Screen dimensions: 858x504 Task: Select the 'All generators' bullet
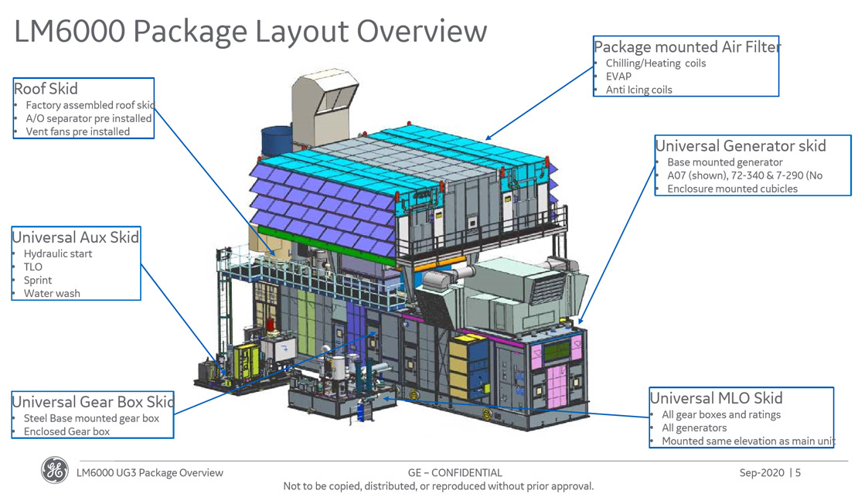tap(694, 428)
